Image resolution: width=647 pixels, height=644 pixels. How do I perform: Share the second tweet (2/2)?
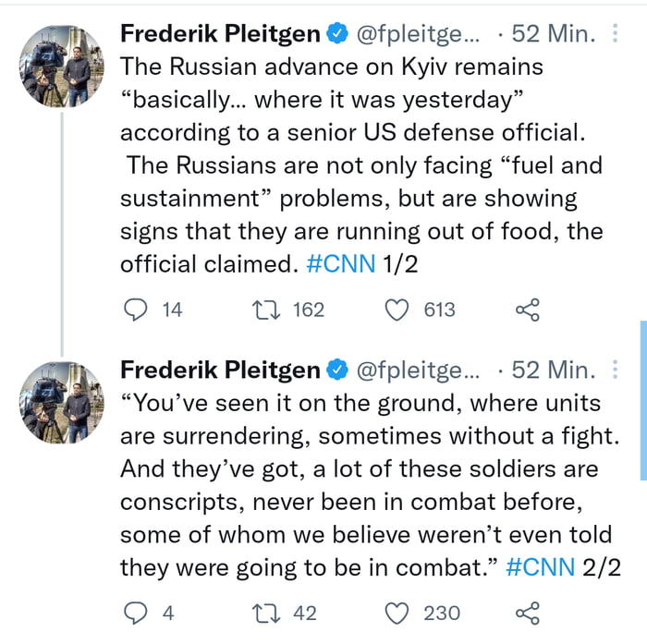527,613
